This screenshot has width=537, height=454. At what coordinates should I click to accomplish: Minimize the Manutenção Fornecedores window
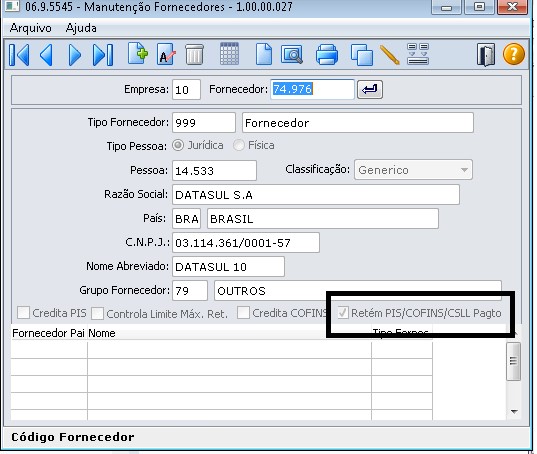pyautogui.click(x=446, y=7)
